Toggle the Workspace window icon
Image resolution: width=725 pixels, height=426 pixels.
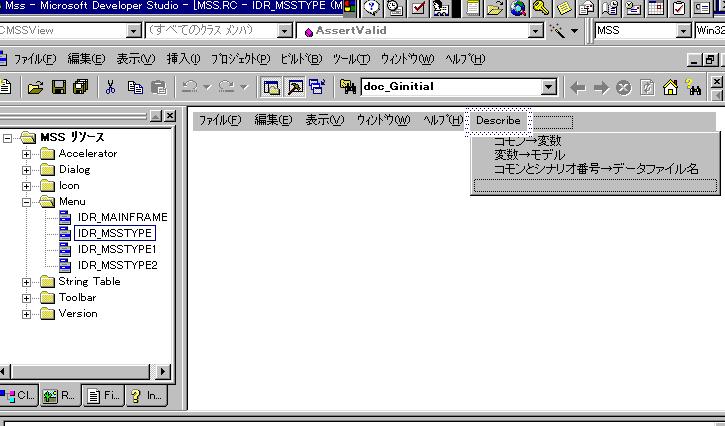271,87
